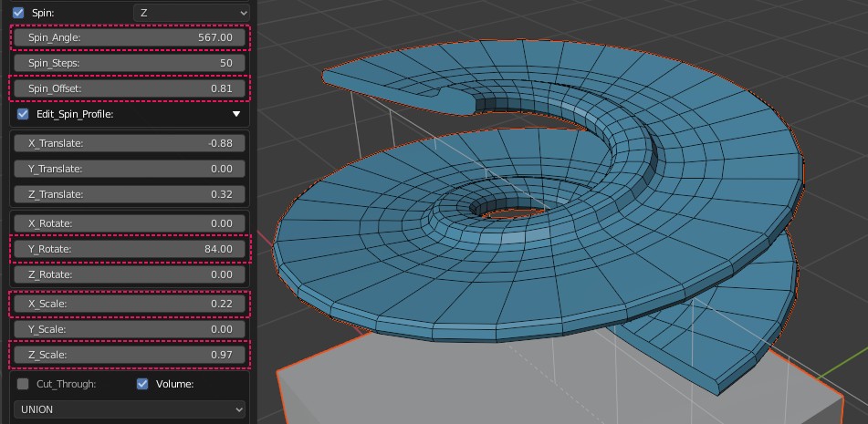This screenshot has height=424, width=868.
Task: Select the Y_Scale field
Action: click(129, 329)
